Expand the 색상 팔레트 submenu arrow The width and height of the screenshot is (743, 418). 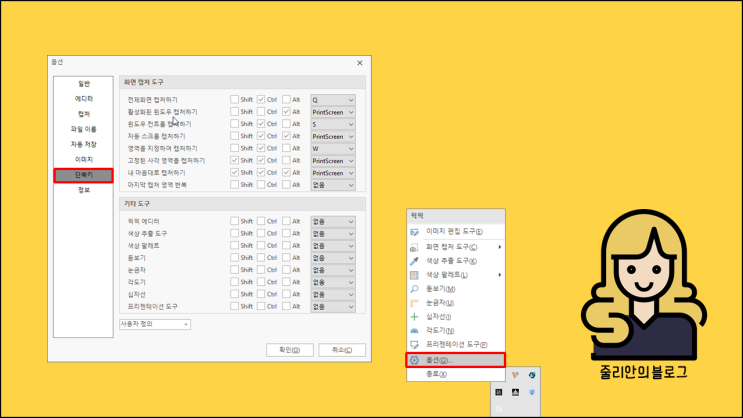(x=499, y=275)
